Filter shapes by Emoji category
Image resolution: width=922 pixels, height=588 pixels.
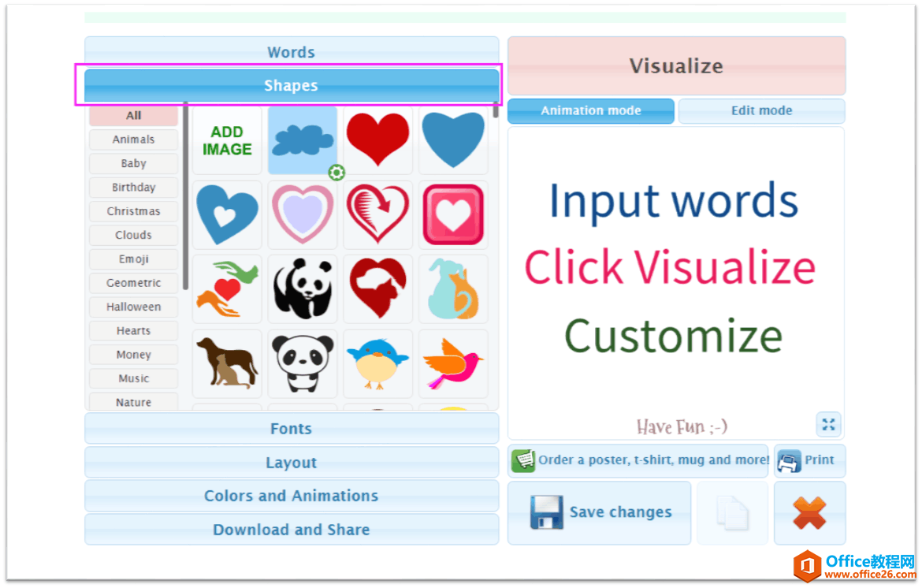tap(133, 259)
